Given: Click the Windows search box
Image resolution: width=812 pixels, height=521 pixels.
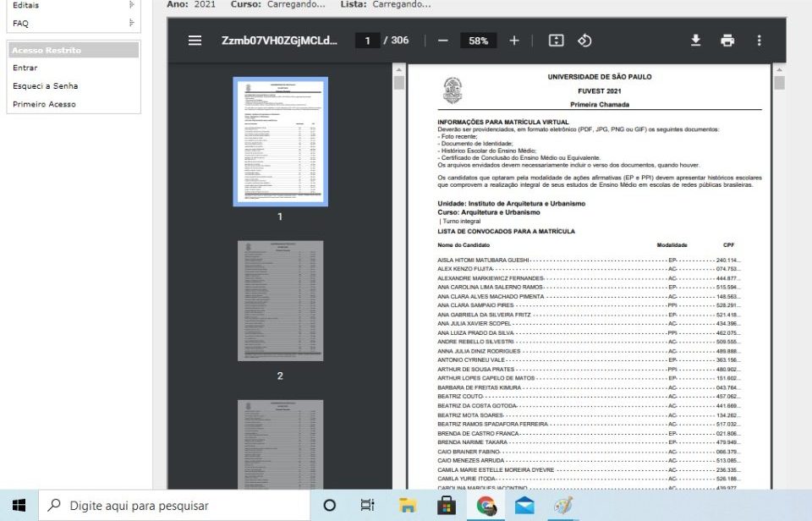Looking at the screenshot, I should pos(174,506).
